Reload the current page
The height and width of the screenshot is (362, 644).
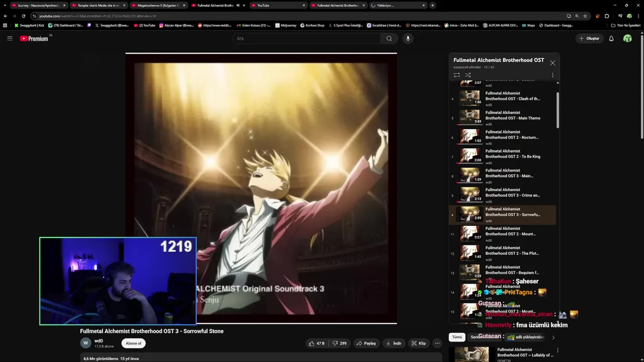pyautogui.click(x=23, y=16)
